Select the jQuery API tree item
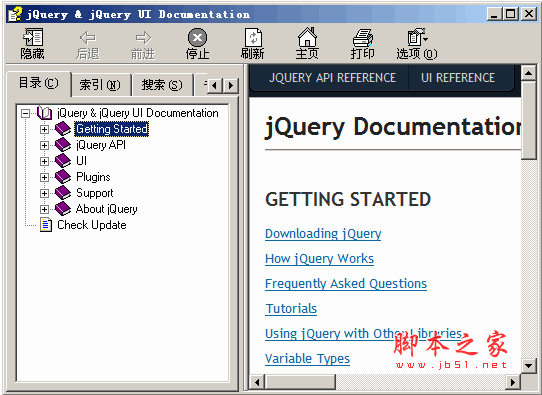The height and width of the screenshot is (395, 542). click(101, 145)
